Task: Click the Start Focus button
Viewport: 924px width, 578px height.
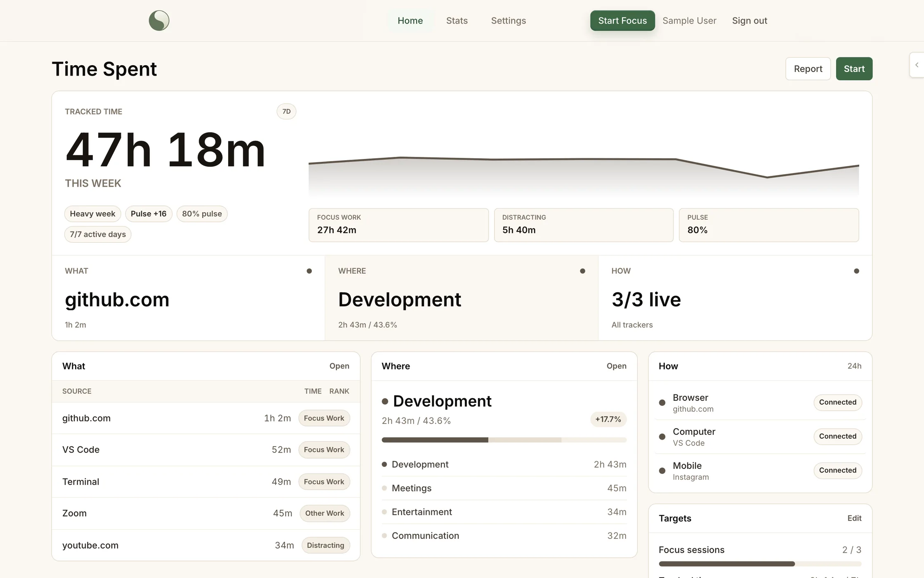Action: coord(622,21)
